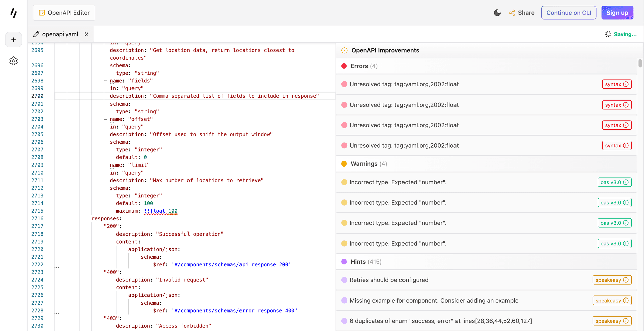This screenshot has height=331, width=644.
Task: Click the Continue on CLI button
Action: pos(569,12)
